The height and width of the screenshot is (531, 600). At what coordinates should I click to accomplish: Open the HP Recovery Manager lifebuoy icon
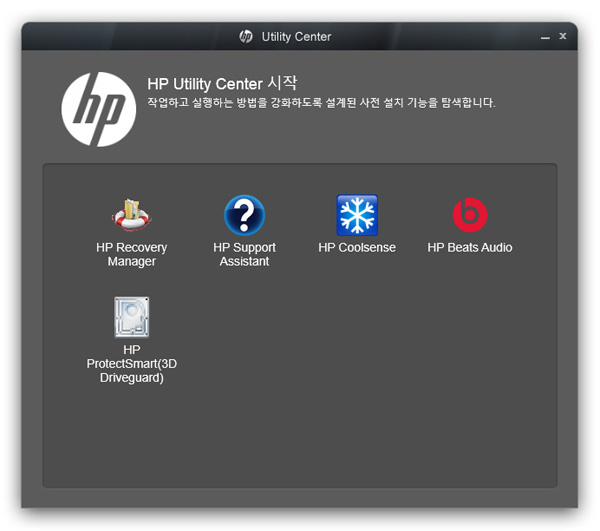[x=131, y=215]
